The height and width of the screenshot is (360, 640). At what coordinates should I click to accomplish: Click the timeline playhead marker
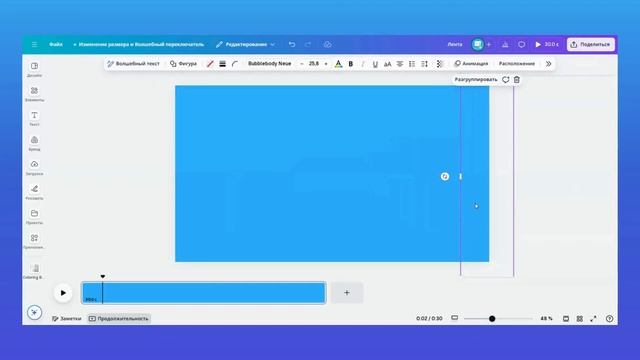pyautogui.click(x=102, y=277)
